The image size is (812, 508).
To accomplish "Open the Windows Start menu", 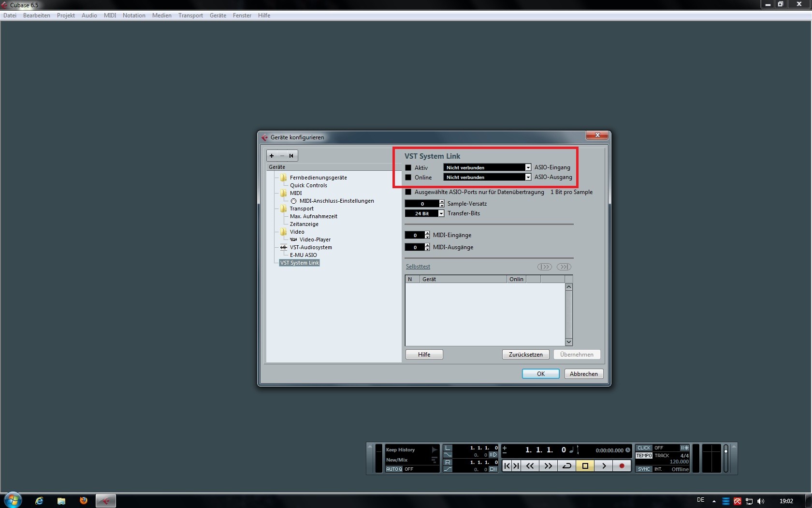I will 13,500.
